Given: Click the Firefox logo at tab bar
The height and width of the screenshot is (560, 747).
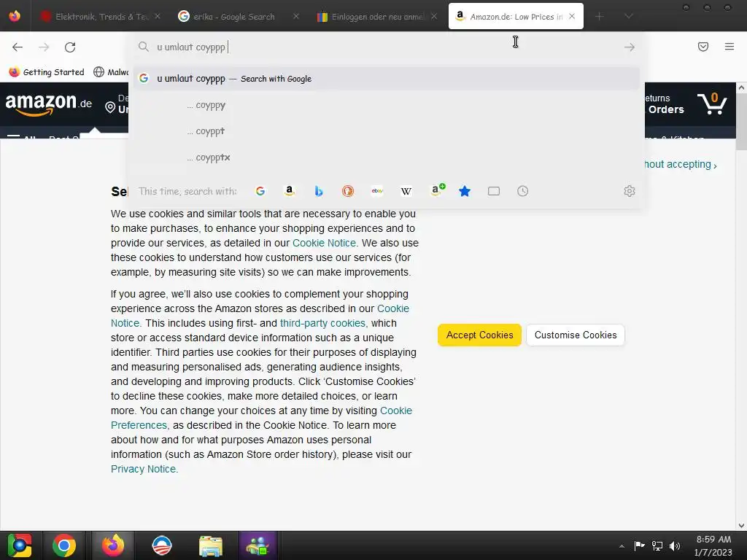Looking at the screenshot, I should point(15,16).
